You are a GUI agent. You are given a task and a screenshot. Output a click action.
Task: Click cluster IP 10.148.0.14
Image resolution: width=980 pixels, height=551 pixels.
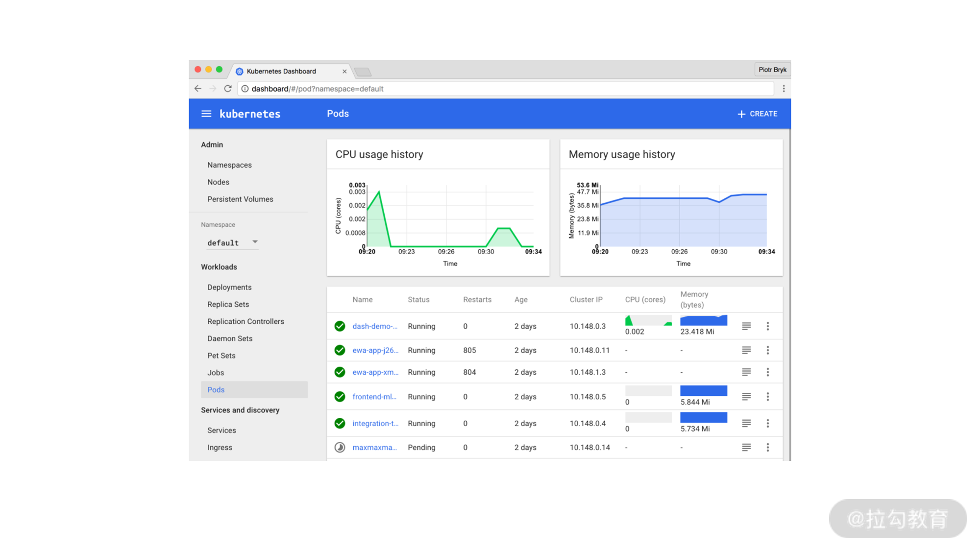point(589,448)
